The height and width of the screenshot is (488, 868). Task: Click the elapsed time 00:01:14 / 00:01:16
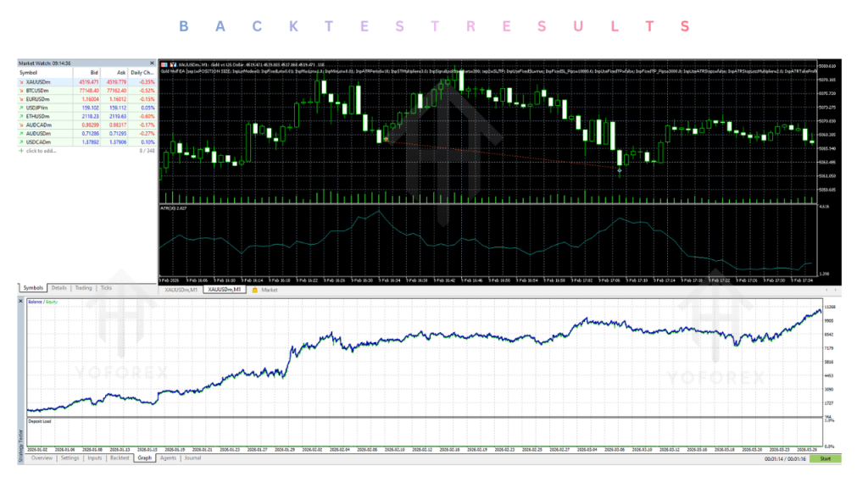pyautogui.click(x=785, y=458)
